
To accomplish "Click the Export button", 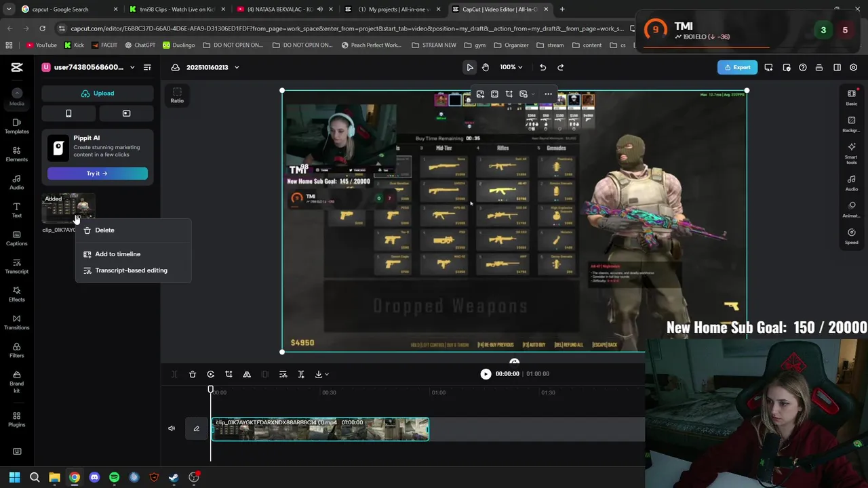I will 737,67.
